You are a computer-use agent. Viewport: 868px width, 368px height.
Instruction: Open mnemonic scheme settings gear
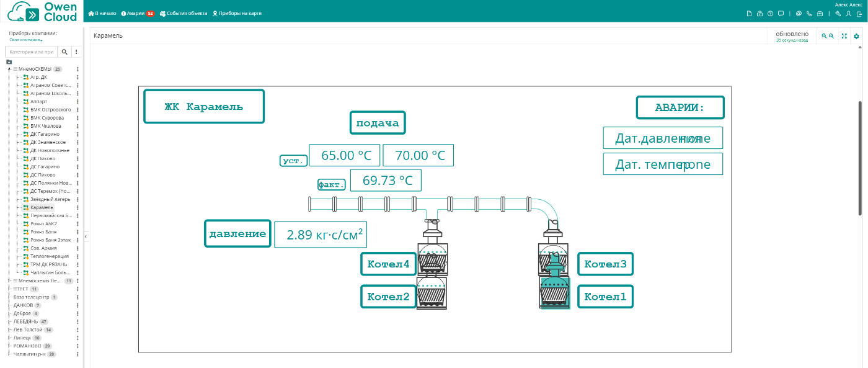856,36
